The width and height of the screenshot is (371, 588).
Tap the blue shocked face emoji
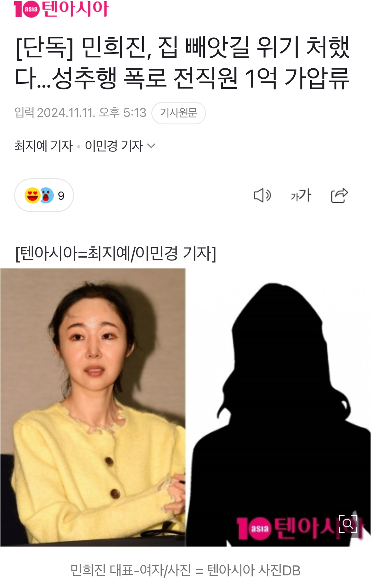pyautogui.click(x=47, y=196)
